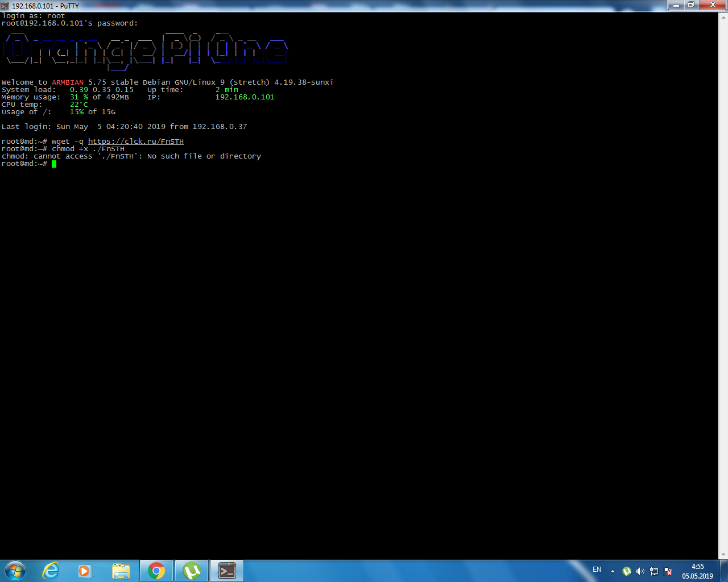Minimize the PuTTY window

coord(676,5)
